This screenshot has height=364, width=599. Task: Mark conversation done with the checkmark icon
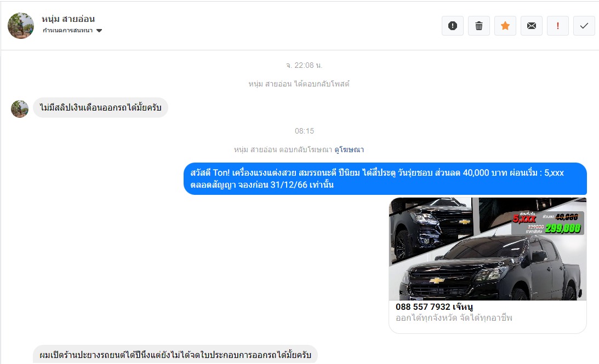click(584, 26)
